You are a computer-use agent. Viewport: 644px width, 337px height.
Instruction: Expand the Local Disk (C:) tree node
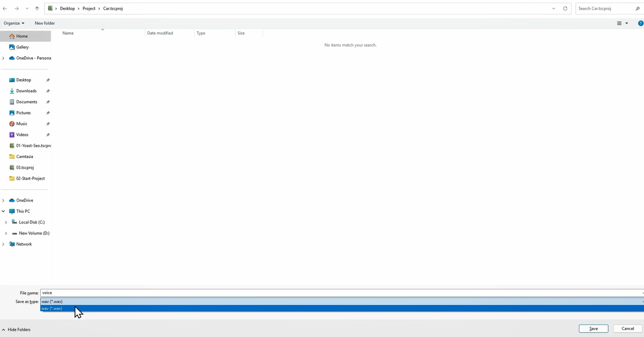click(x=6, y=222)
